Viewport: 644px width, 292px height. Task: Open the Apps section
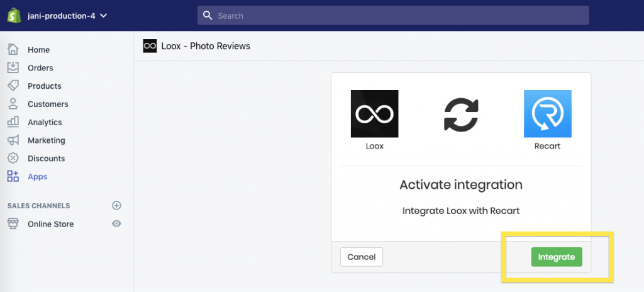pos(37,176)
